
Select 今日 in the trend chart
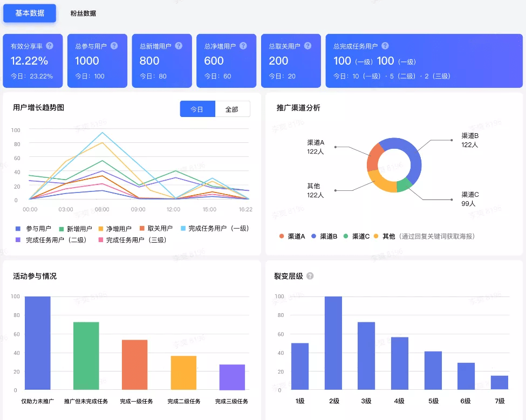pos(197,109)
